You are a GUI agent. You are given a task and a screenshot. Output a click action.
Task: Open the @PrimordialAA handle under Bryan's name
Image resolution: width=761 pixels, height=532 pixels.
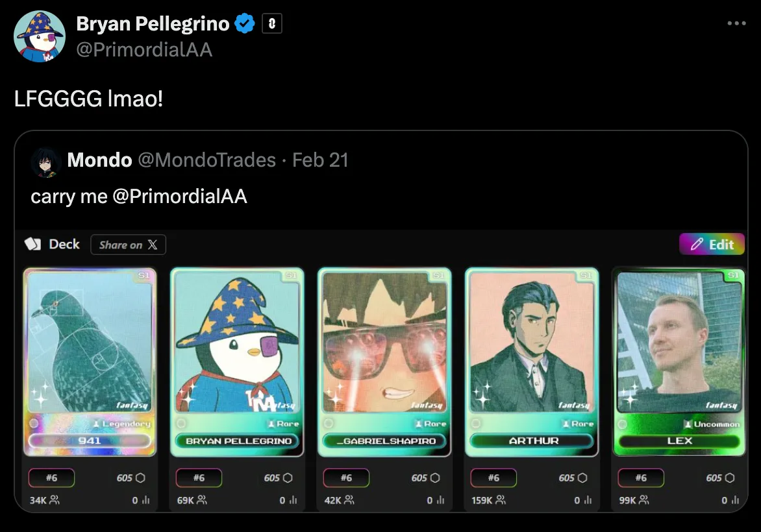coord(144,49)
